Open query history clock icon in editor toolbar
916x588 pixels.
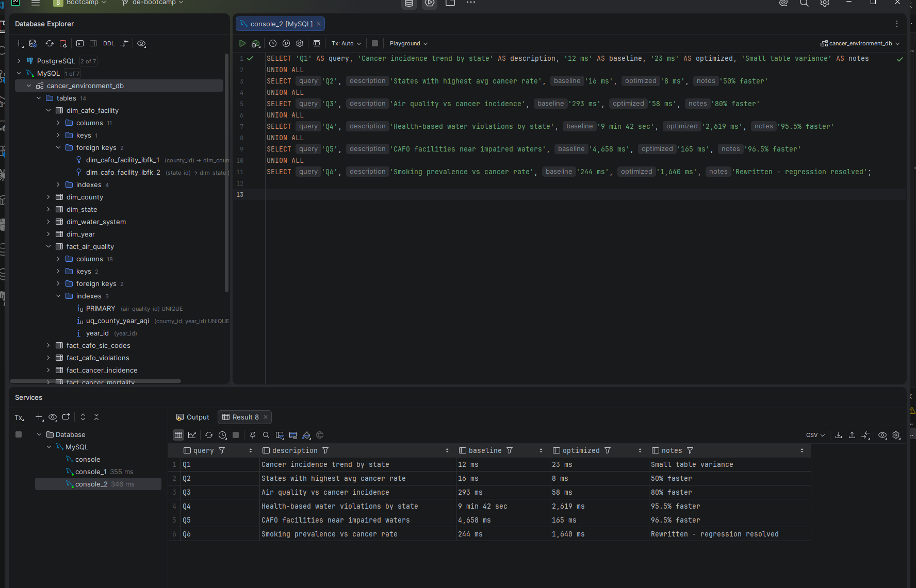click(x=273, y=44)
